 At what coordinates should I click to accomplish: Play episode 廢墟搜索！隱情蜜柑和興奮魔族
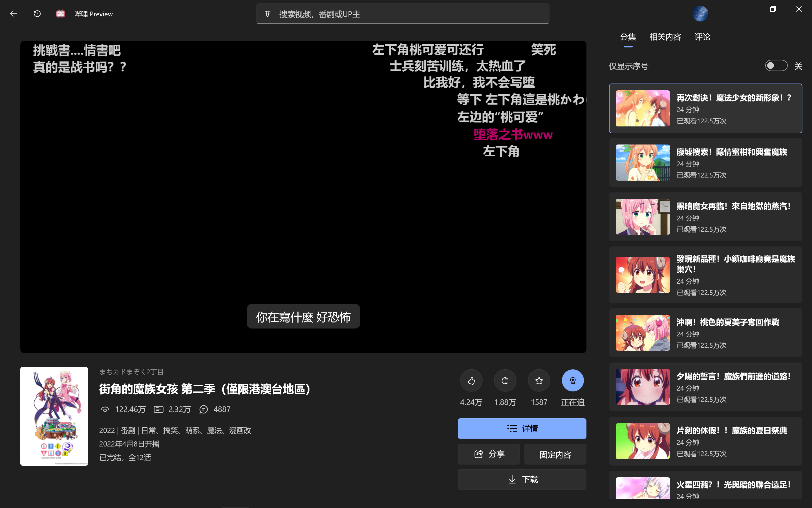pyautogui.click(x=705, y=163)
